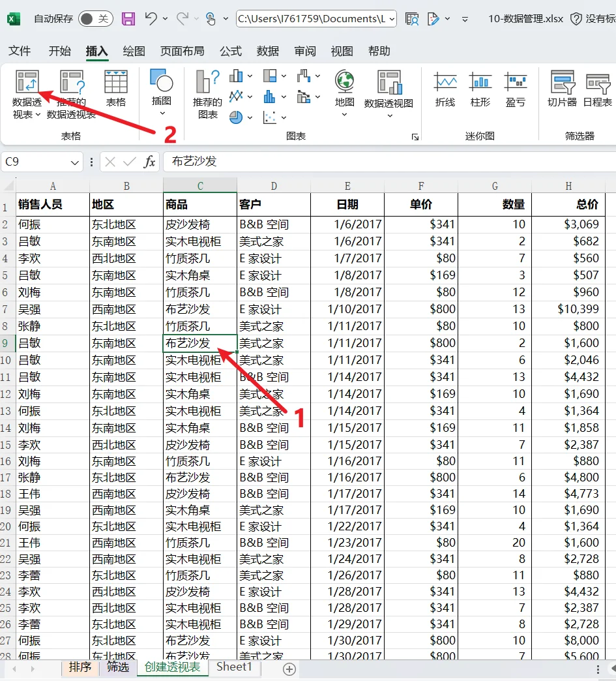Open Illustrations (插图) menu

(x=162, y=92)
